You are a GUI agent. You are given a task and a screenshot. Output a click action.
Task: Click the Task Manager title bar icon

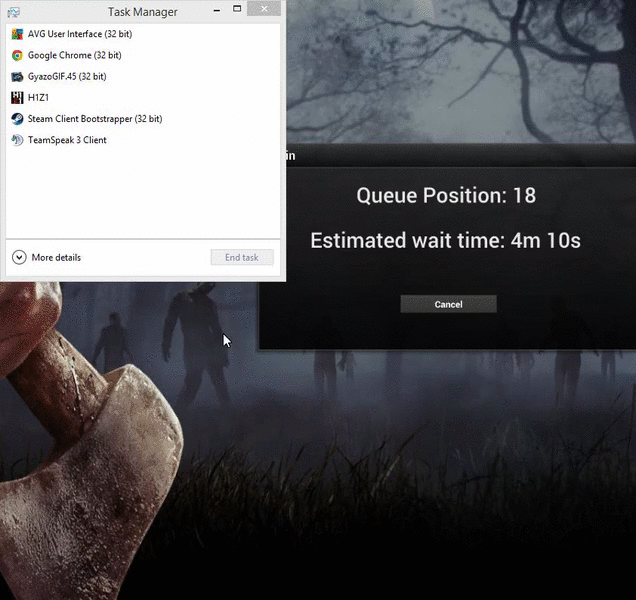(13, 12)
